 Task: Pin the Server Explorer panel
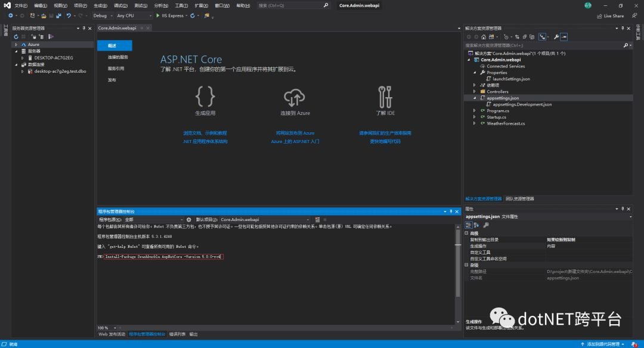coord(84,29)
